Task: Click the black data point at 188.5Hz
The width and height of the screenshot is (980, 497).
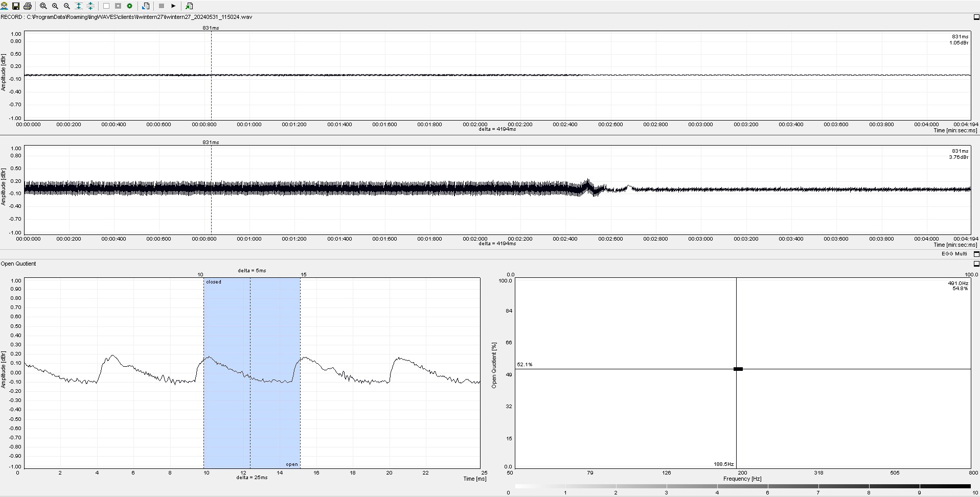Action: 738,369
